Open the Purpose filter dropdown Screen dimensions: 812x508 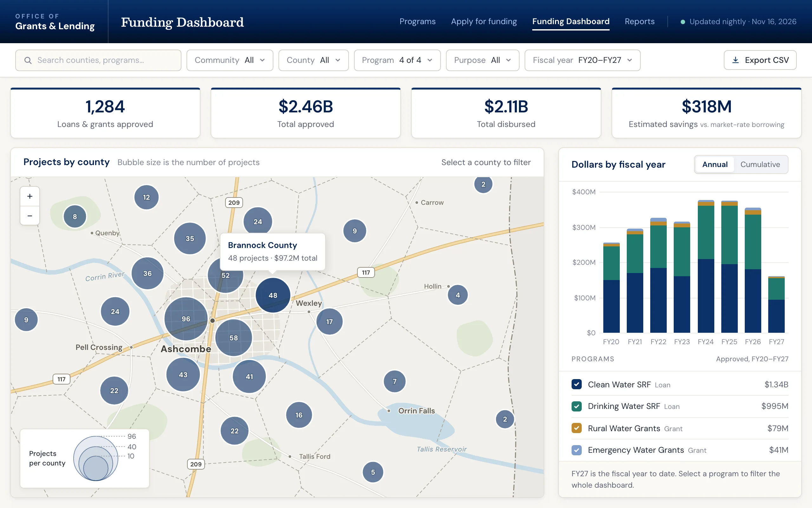(x=482, y=60)
